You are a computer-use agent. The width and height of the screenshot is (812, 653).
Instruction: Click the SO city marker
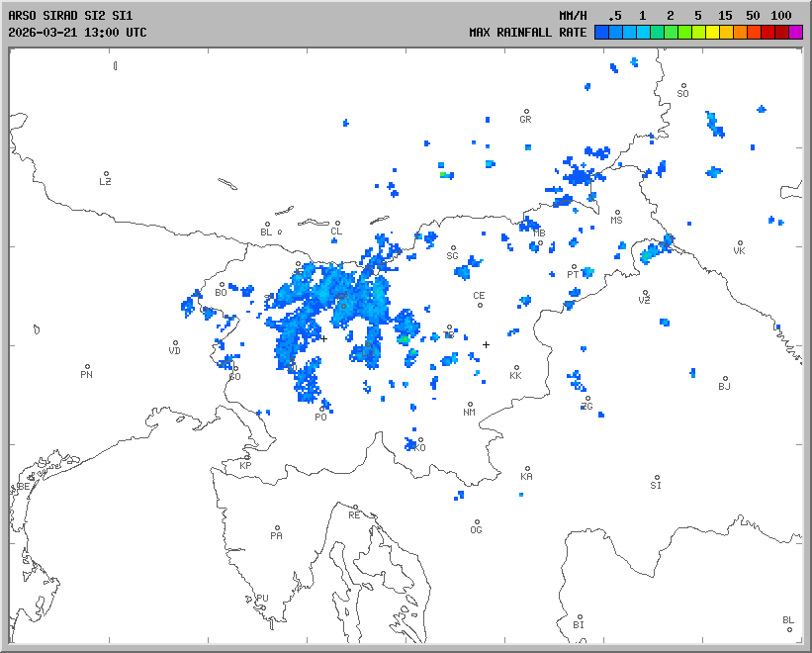click(682, 86)
